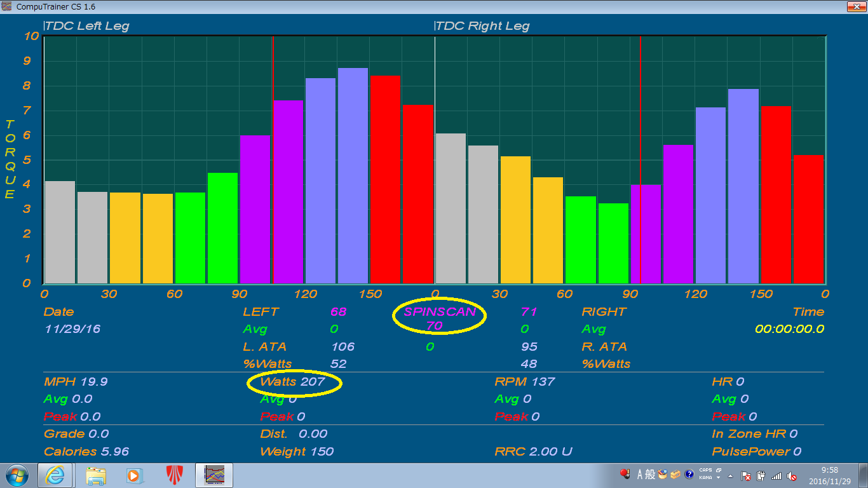Image resolution: width=868 pixels, height=488 pixels.
Task: Click the 'RRC 2.00 U' value
Action: pos(533,451)
